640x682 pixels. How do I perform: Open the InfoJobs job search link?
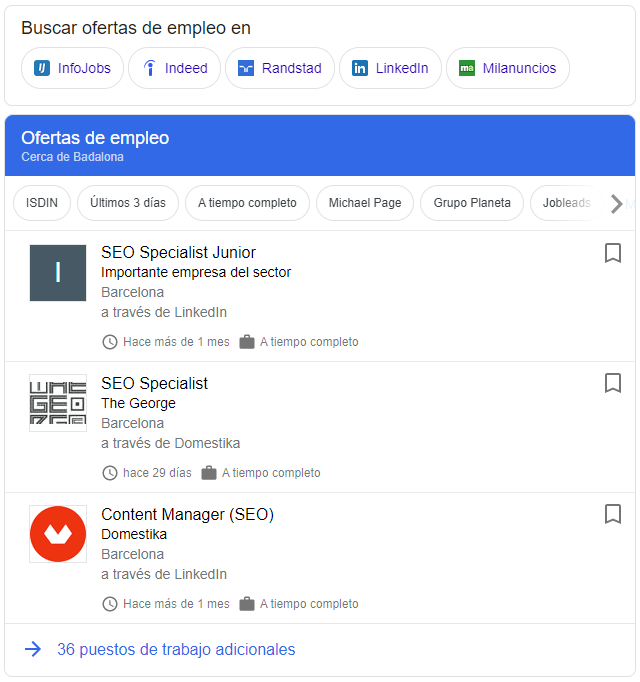[72, 68]
